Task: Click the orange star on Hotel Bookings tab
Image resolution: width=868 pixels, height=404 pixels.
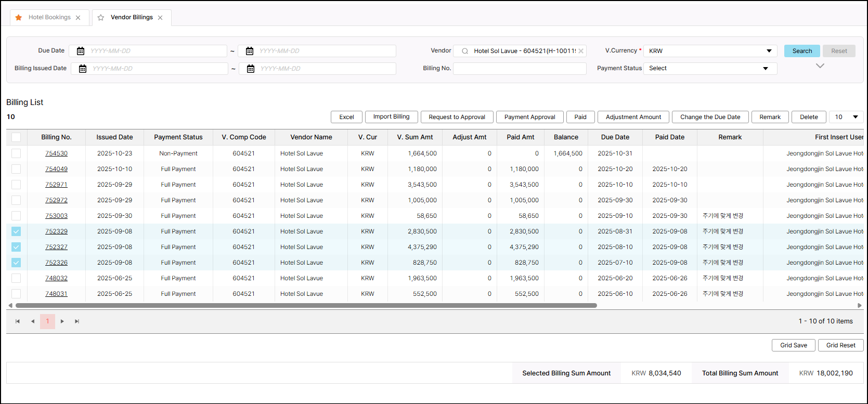Action: tap(19, 18)
